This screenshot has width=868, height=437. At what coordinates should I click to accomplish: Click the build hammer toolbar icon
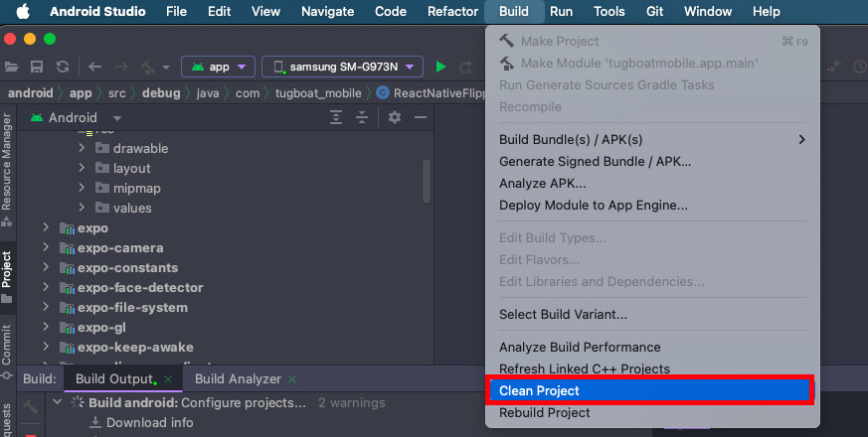click(148, 67)
